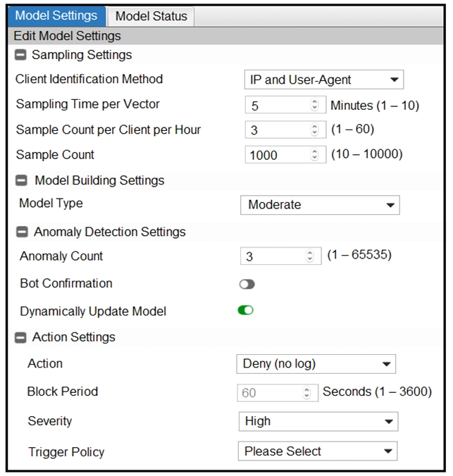Click the Sample Count per Client stepper arrows
The width and height of the screenshot is (453, 476).
[314, 130]
